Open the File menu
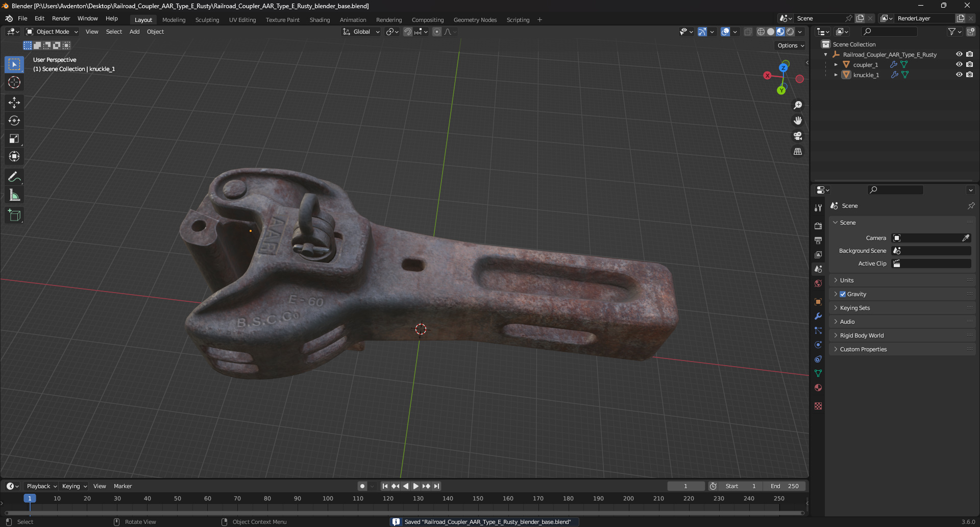 pyautogui.click(x=22, y=18)
